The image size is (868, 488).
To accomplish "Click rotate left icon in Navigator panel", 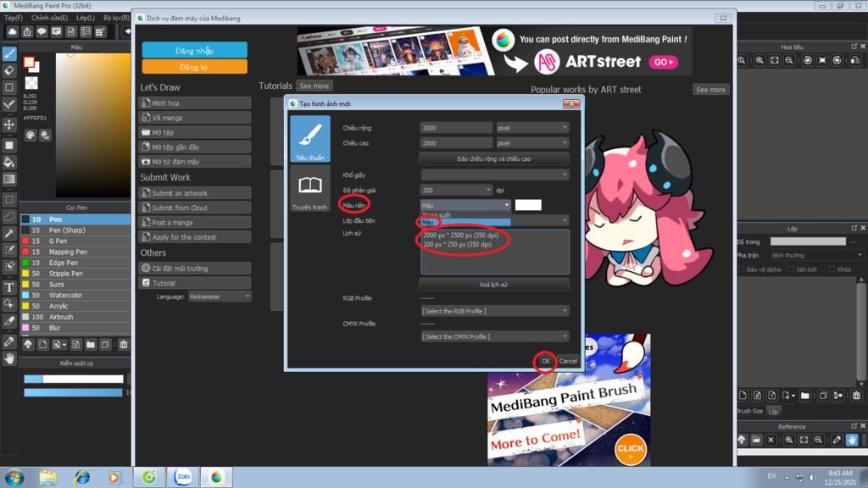I will pos(808,60).
